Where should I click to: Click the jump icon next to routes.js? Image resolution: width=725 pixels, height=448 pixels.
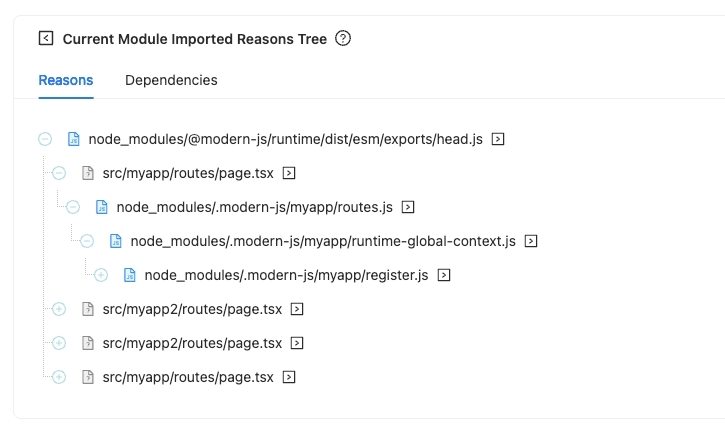[407, 207]
